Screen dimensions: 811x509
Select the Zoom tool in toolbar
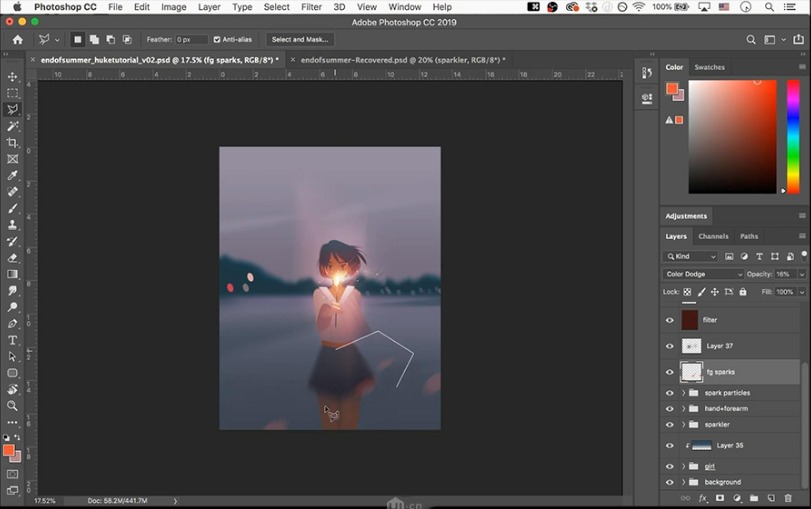[x=12, y=406]
